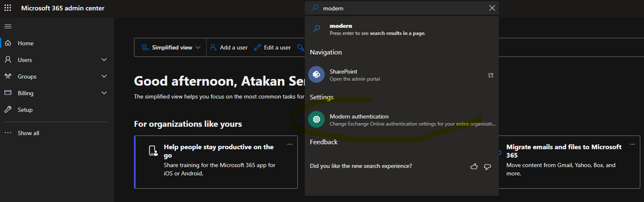Screen dimensions: 644x202
Task: Click 'Change Exchange Online authentication settings' description
Action: 412,124
